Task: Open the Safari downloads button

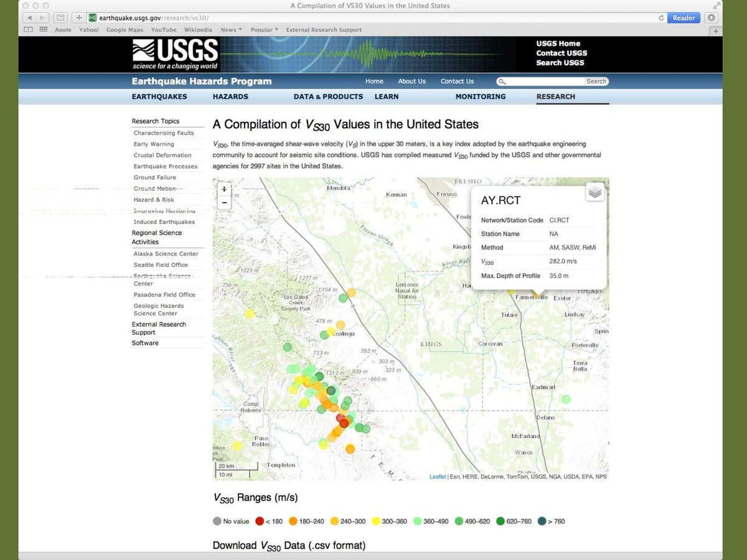Action: (712, 18)
